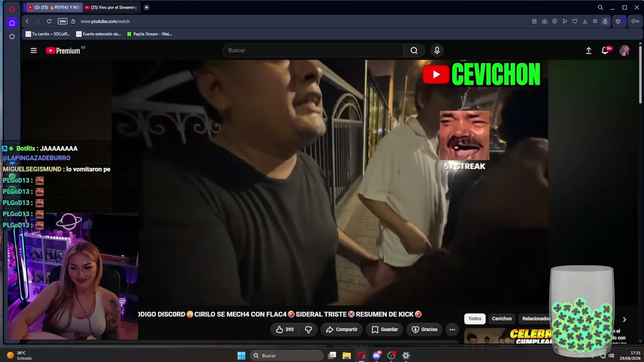This screenshot has height=362, width=644.
Task: Select the Relacionados filter chip
Action: 535,318
